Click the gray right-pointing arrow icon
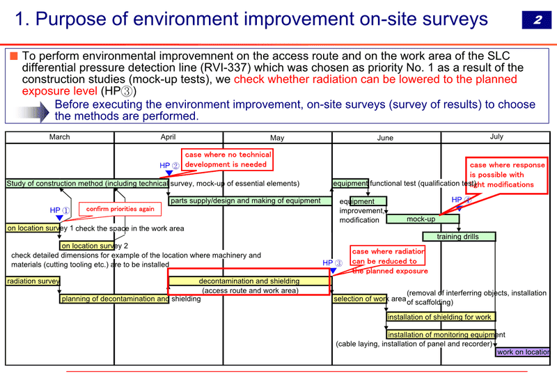Screen dimensions: 557x392 click(x=32, y=112)
